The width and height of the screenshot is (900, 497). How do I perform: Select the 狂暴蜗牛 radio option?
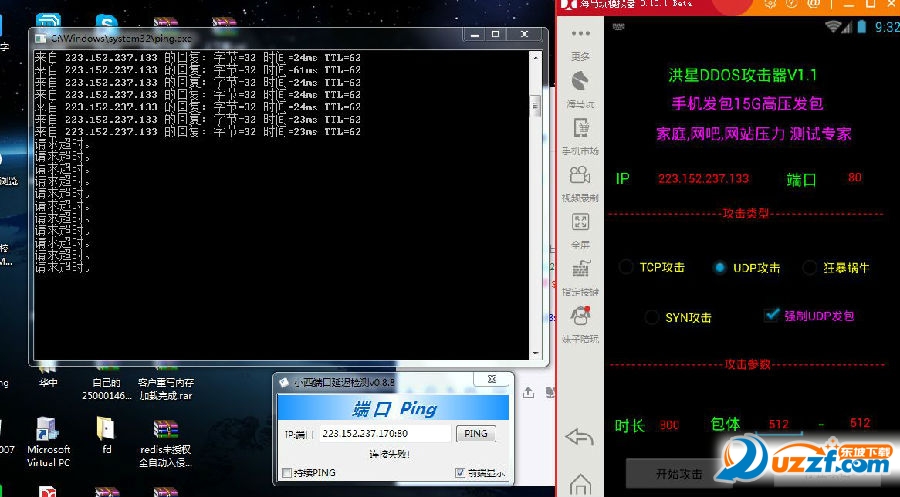click(x=836, y=267)
